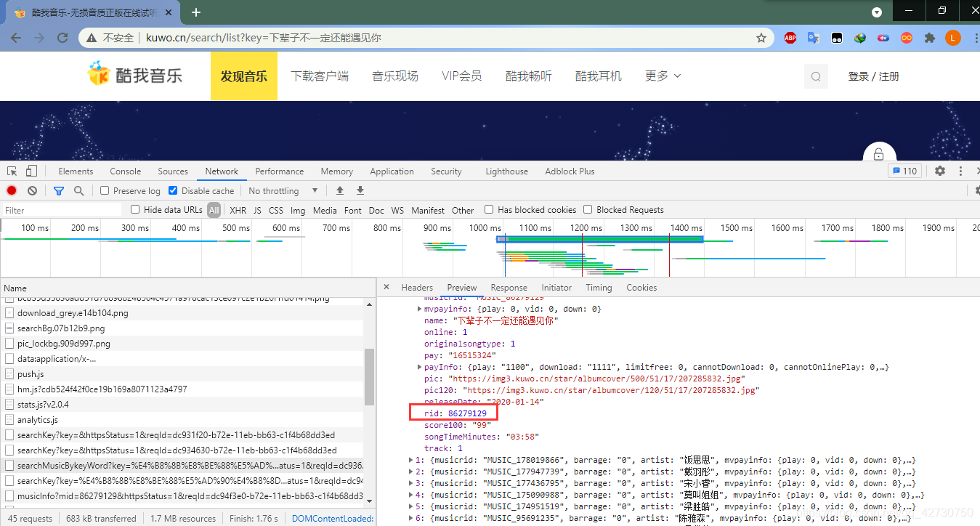Activate DevTools element inspector icon
The image size is (980, 526).
tap(12, 171)
